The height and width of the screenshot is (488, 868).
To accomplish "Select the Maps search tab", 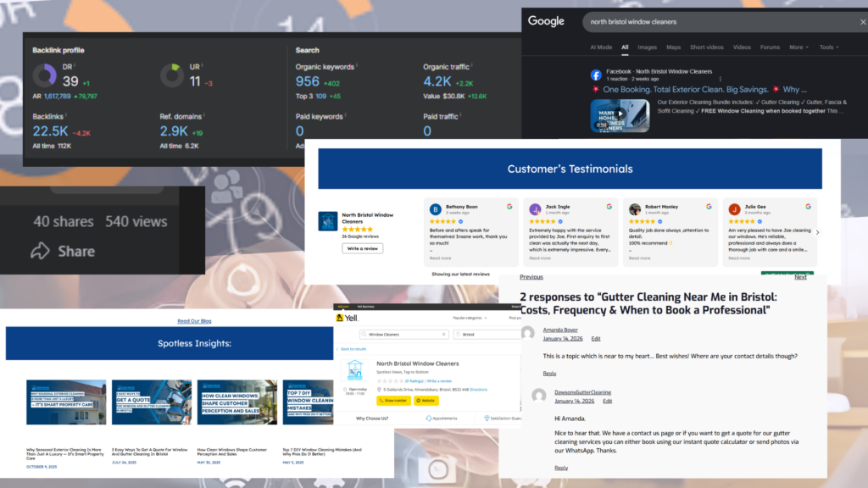I will point(673,47).
